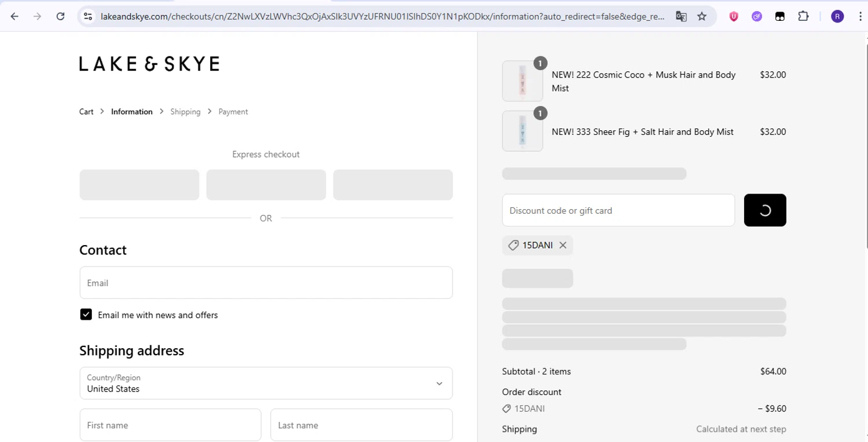Select Shipping breadcrumb step

[x=185, y=112]
